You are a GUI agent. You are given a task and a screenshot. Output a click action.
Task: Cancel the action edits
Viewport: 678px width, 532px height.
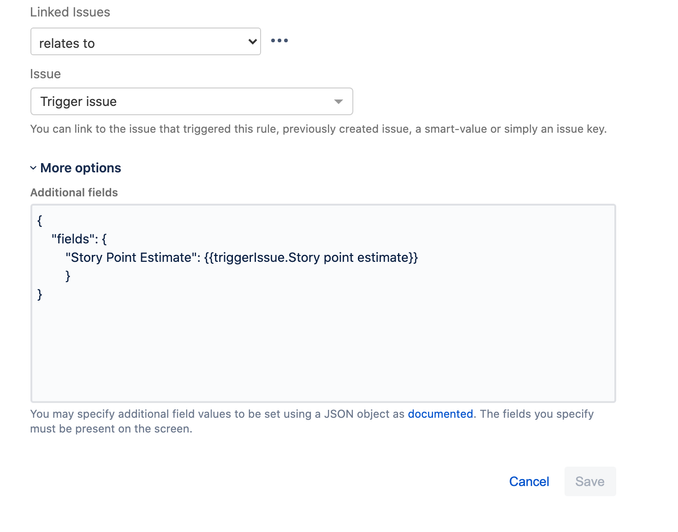click(x=529, y=481)
